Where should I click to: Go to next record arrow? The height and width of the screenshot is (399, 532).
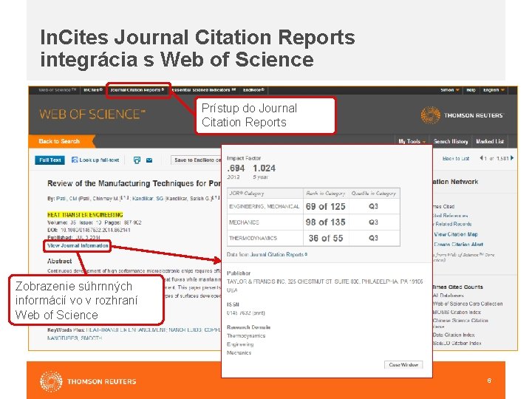click(512, 158)
